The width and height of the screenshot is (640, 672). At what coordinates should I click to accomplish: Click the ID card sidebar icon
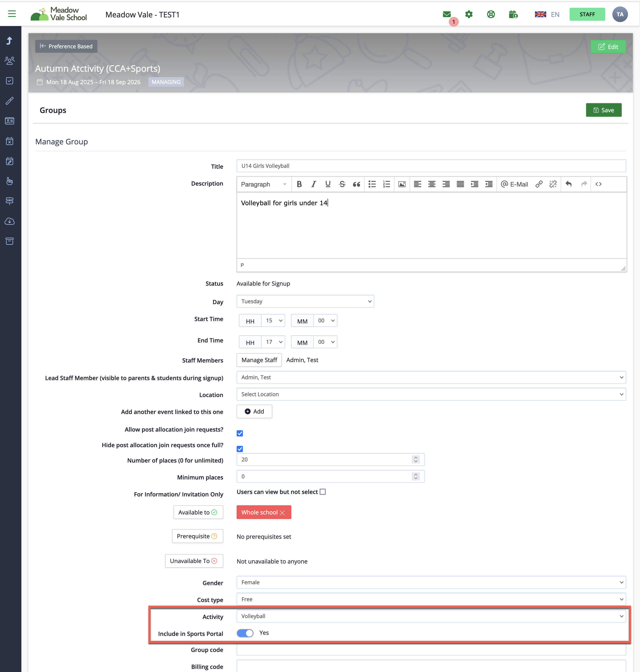click(10, 121)
